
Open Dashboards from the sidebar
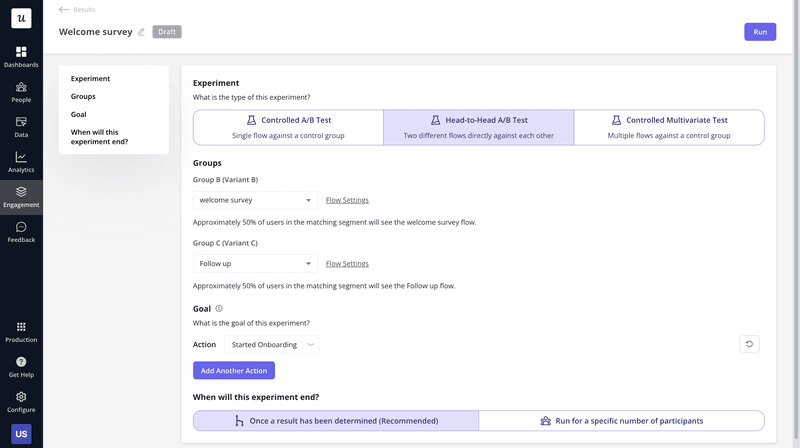pos(21,56)
